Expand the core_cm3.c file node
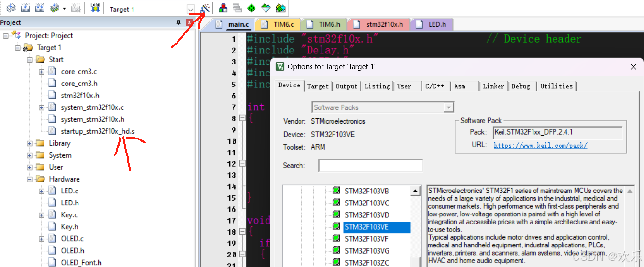This screenshot has width=644, height=267. 42,71
